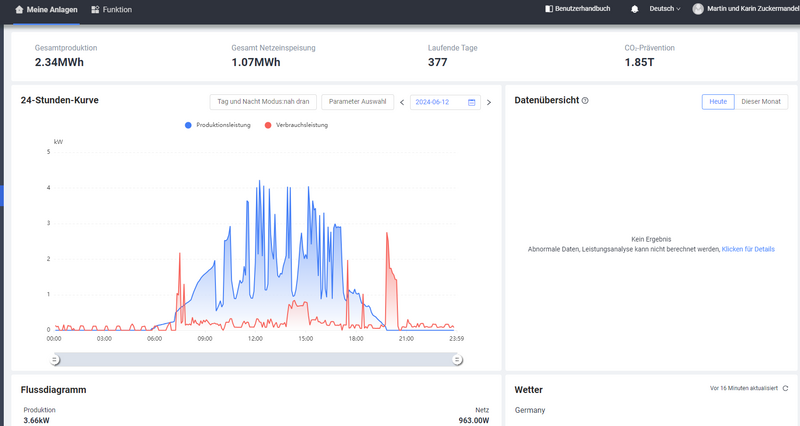Image resolution: width=800 pixels, height=426 pixels.
Task: Switch to Meine Anlagen tab
Action: (x=47, y=9)
